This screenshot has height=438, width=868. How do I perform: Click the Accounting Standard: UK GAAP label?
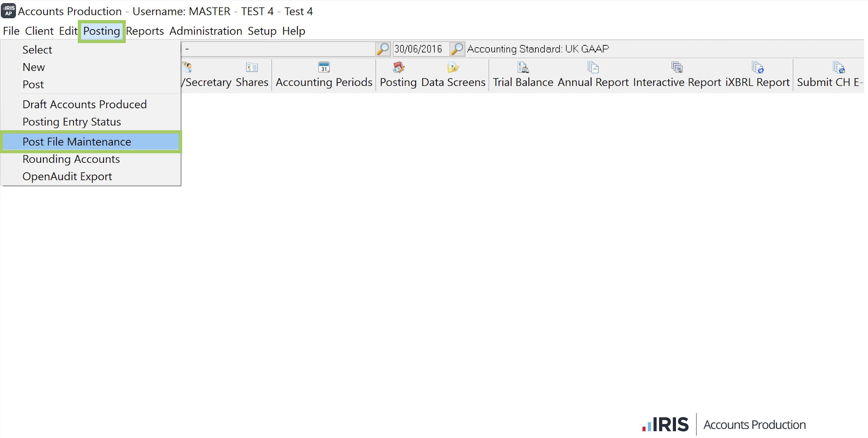pyautogui.click(x=538, y=49)
